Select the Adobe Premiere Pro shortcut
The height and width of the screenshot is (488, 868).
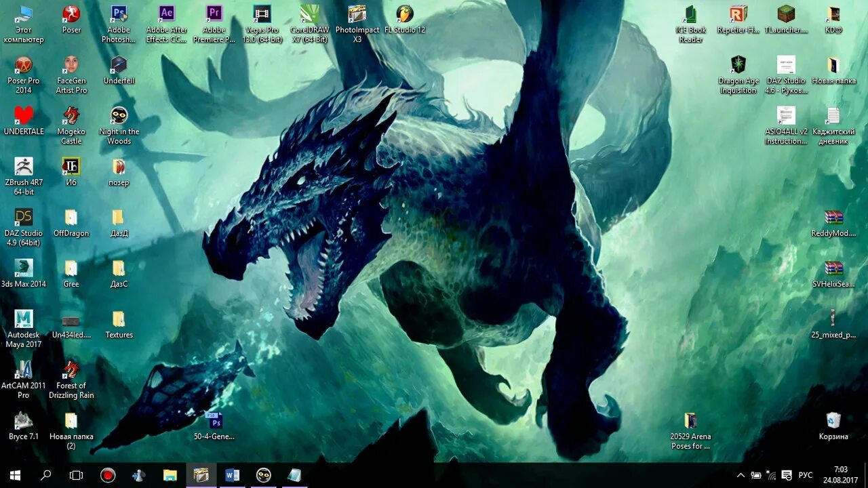coord(214,24)
